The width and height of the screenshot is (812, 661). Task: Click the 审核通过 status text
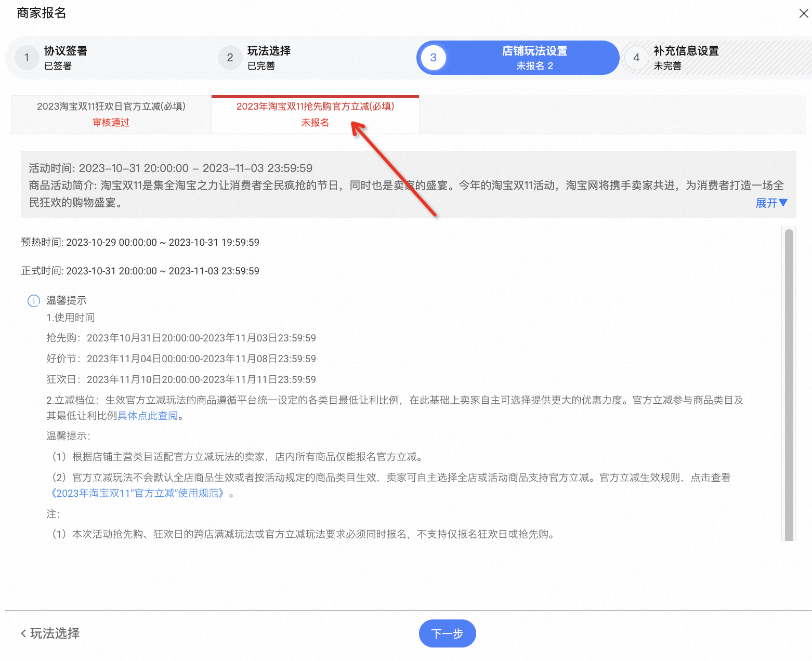111,123
